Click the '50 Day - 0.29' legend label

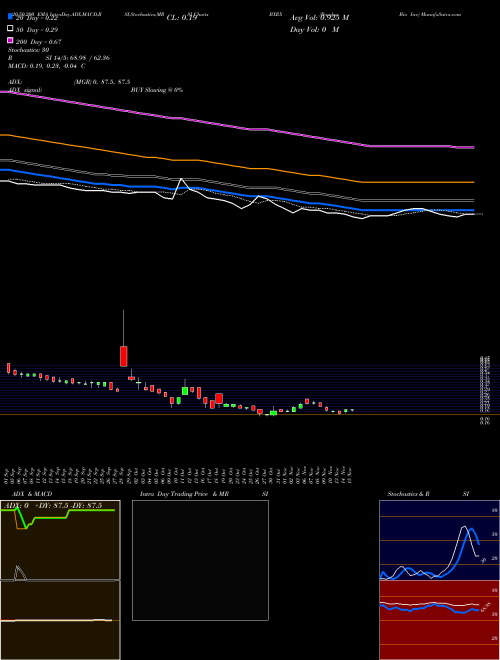point(37,29)
